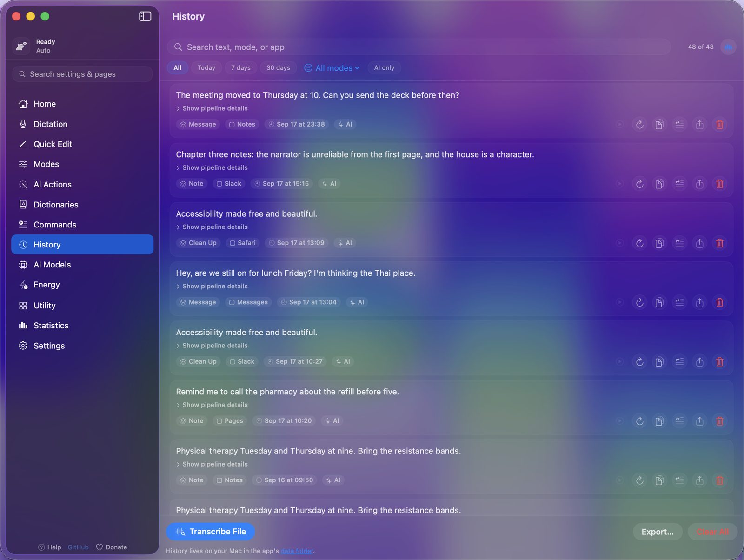This screenshot has height=560, width=744.
Task: Click the Donate link
Action: click(112, 547)
